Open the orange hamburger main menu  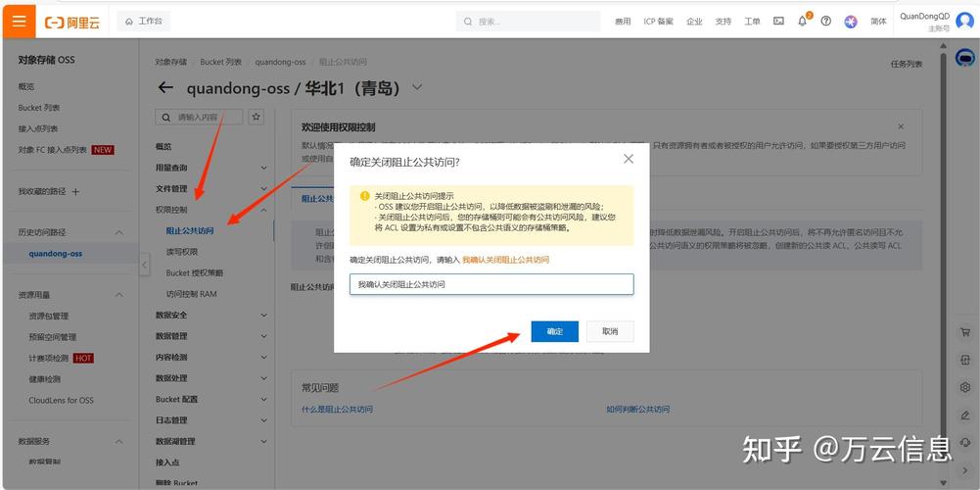[19, 21]
